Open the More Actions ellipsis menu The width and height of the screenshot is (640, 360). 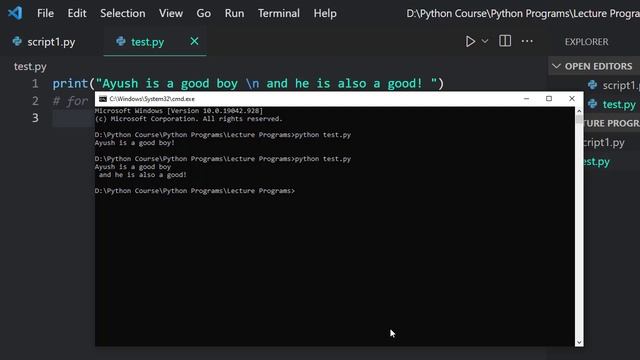527,41
